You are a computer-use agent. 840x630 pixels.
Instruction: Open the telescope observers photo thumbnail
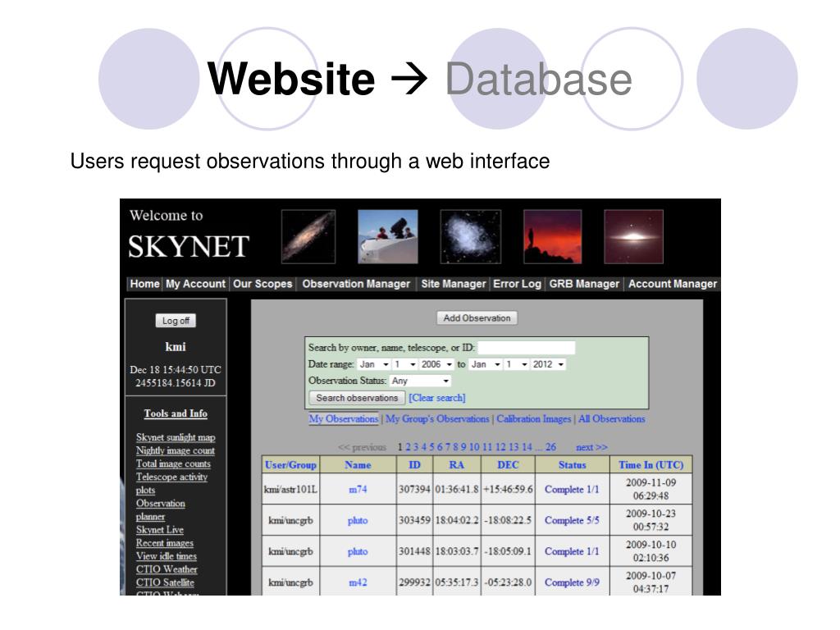pos(388,237)
